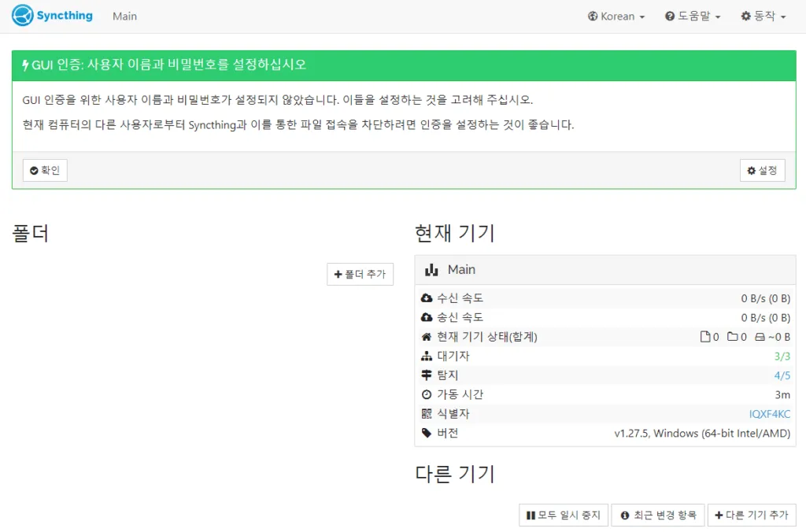Click the bar chart icon beside Main
806x532 pixels.
431,269
